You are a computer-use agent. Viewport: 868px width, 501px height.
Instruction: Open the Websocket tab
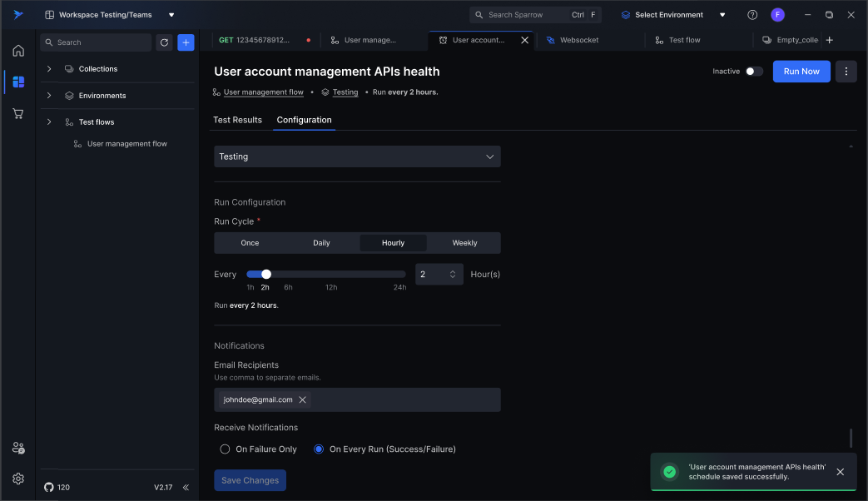pos(578,40)
